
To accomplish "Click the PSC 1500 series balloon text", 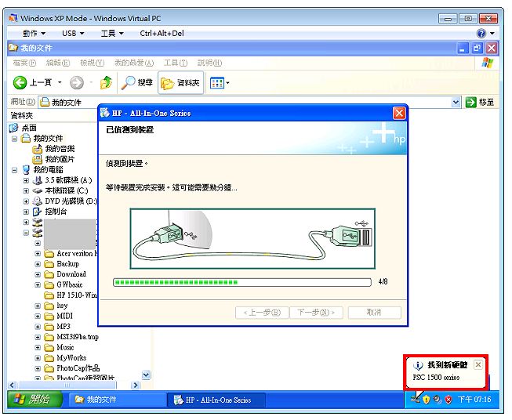I will click(x=436, y=378).
